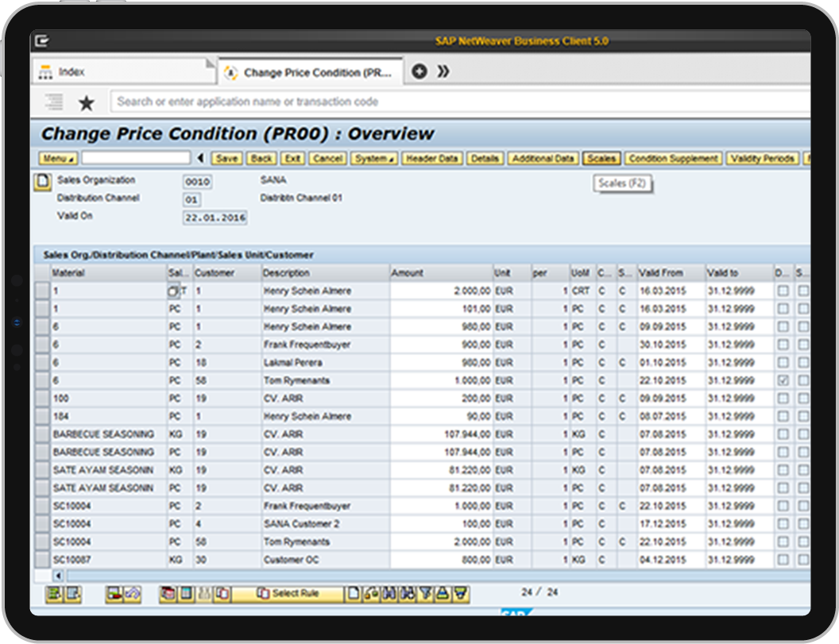Switch to the Index tab
Screen dimensions: 839x644
[x=126, y=71]
